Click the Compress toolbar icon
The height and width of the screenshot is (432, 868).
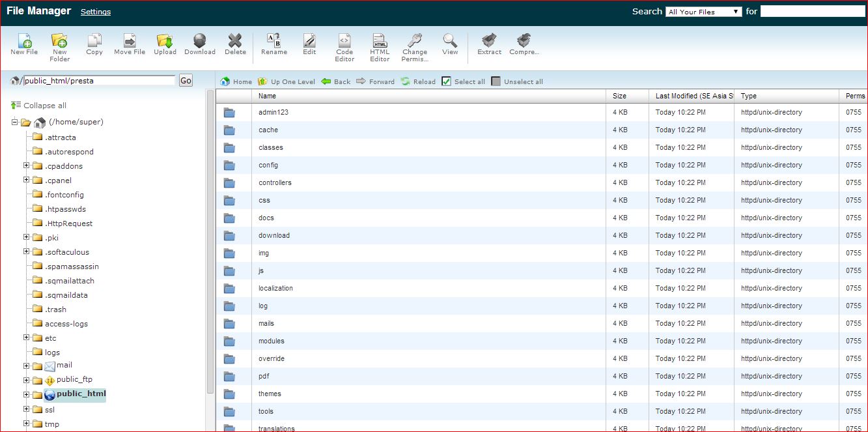pyautogui.click(x=524, y=41)
